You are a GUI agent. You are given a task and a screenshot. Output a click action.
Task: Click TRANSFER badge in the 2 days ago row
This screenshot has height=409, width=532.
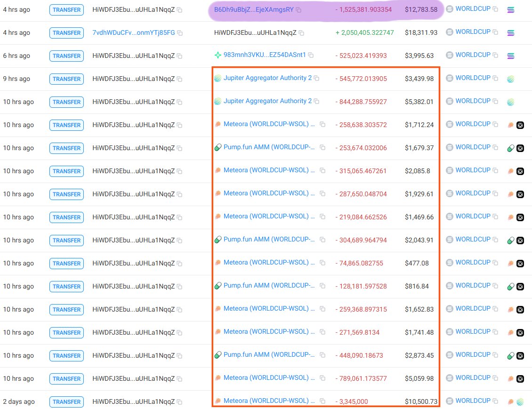(66, 402)
